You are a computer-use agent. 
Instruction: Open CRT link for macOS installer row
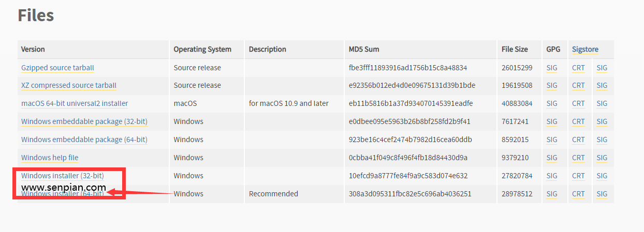(578, 103)
